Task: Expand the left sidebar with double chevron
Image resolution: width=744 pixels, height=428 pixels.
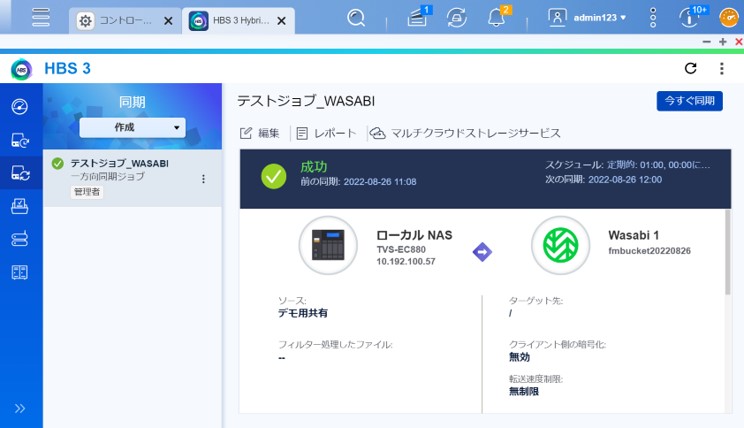Action: click(20, 408)
